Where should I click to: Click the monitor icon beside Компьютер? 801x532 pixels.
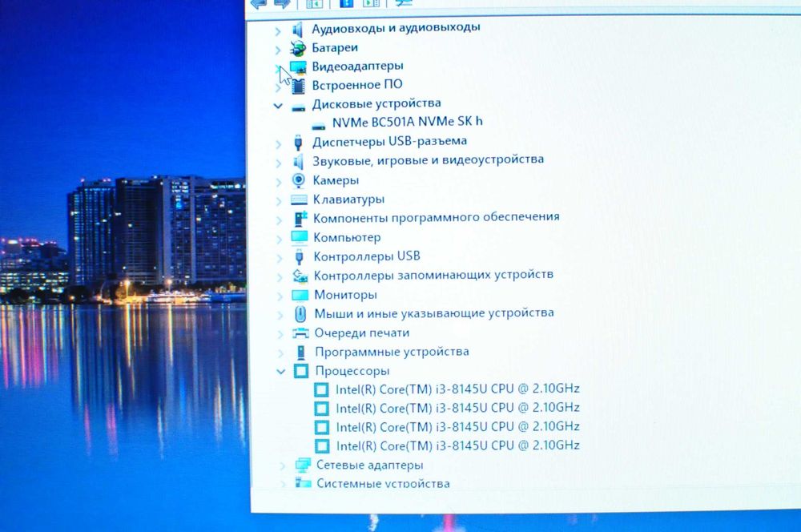pyautogui.click(x=300, y=237)
